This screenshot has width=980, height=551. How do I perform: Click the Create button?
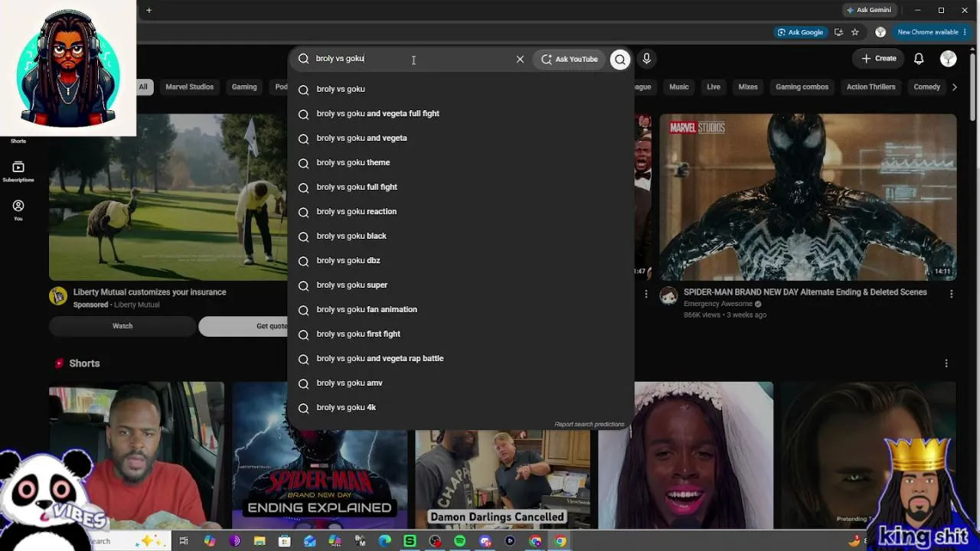click(x=879, y=59)
